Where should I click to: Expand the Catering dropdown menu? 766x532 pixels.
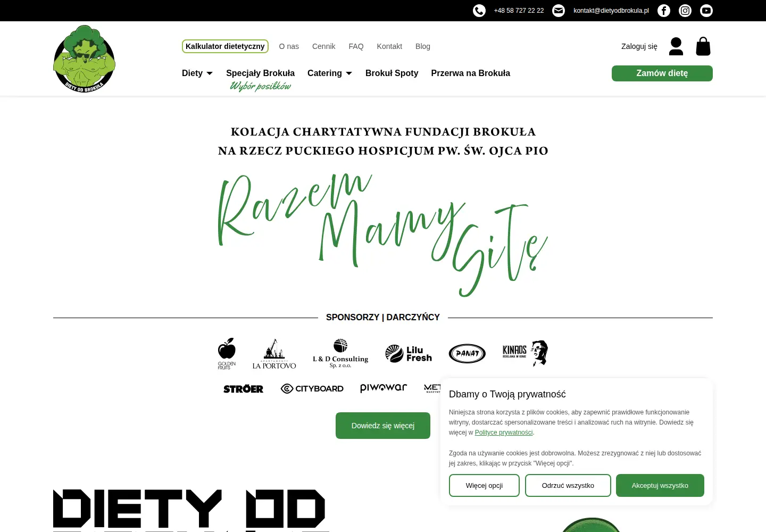[x=330, y=73]
